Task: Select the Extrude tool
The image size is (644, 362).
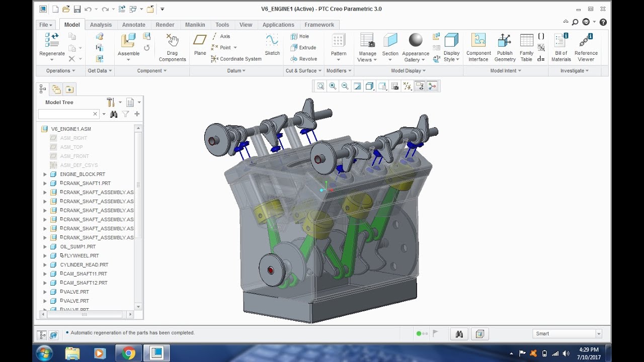Action: click(303, 48)
